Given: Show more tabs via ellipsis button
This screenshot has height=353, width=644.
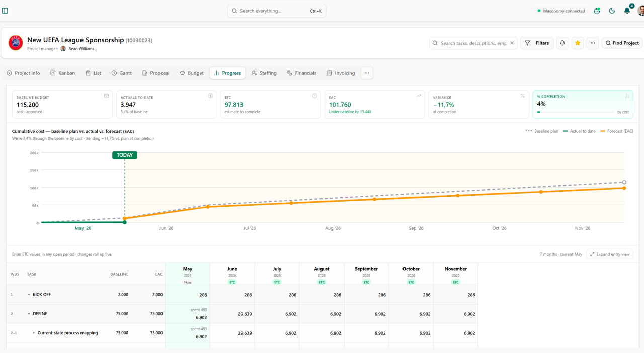Looking at the screenshot, I should [367, 73].
